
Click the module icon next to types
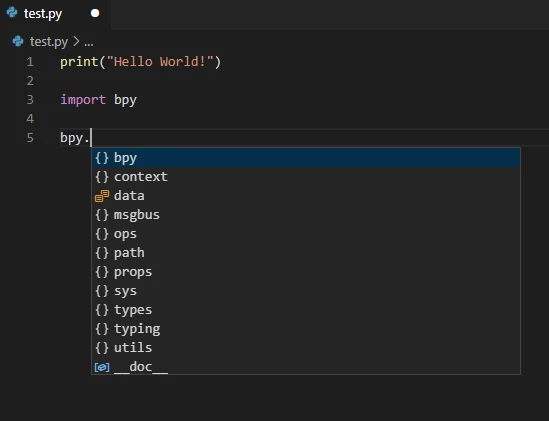point(102,310)
